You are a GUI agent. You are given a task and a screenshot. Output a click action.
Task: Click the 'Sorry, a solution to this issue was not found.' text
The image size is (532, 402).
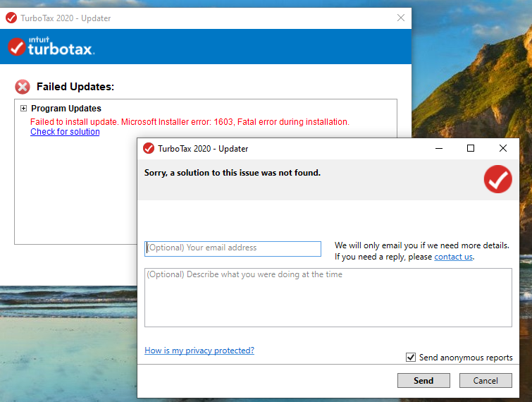pos(233,173)
